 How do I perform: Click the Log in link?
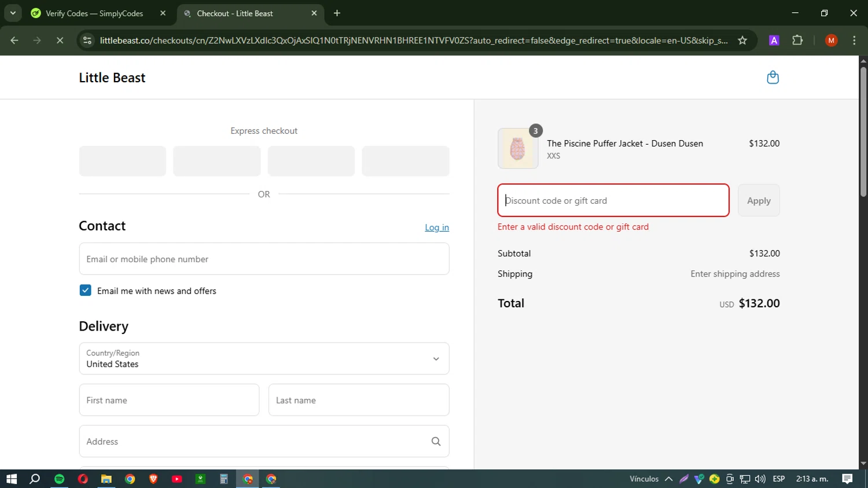coord(437,228)
